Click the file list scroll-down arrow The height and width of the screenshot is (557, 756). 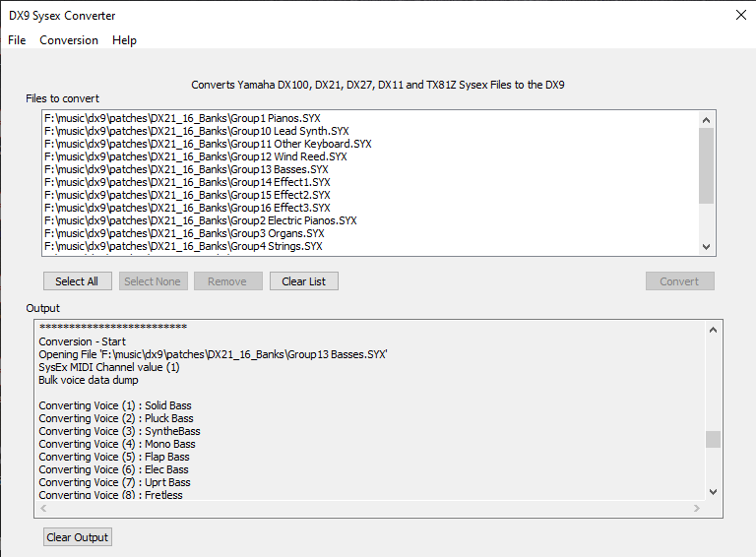point(706,247)
